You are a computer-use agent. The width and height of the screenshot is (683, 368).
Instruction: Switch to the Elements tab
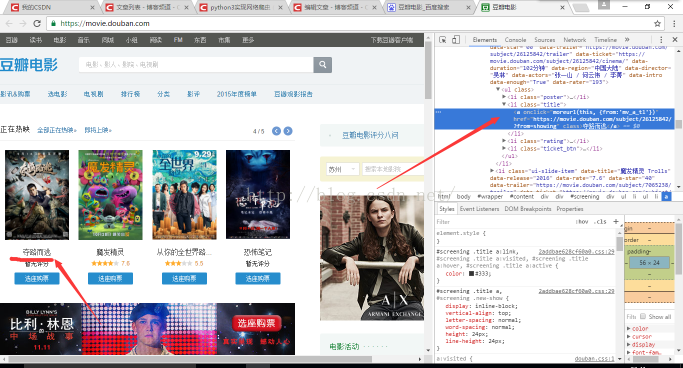pos(484,40)
